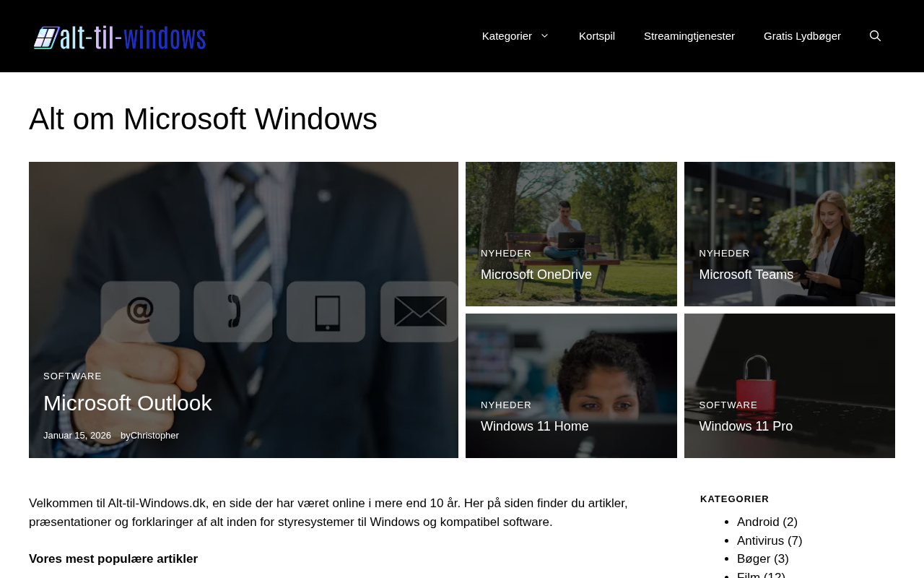924x578 pixels.
Task: Open the Kortspil menu item
Action: (597, 36)
